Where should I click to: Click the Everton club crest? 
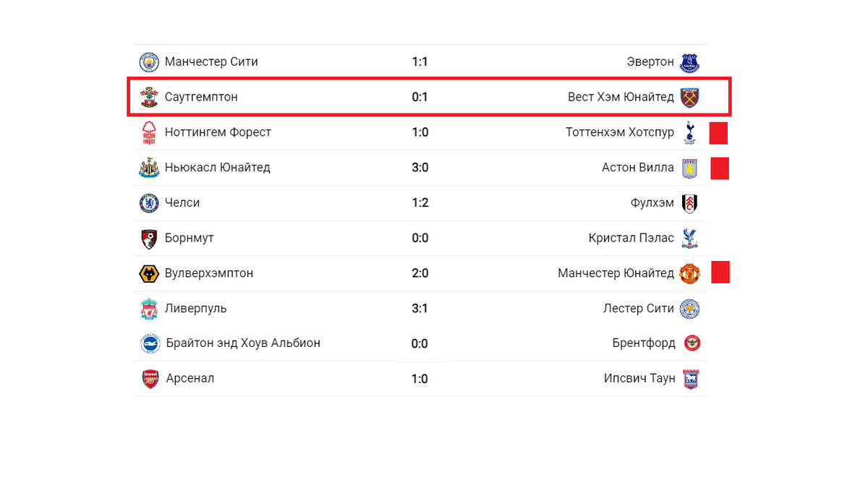690,62
